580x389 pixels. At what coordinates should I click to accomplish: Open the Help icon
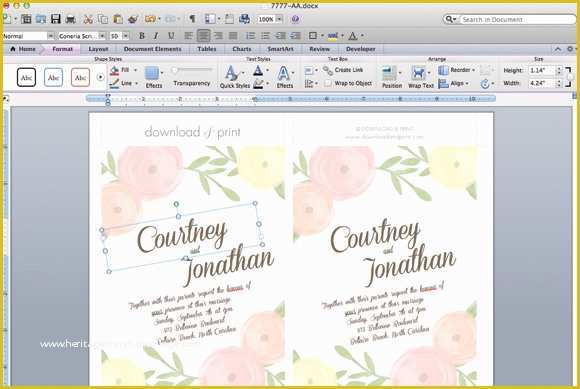pos(295,19)
